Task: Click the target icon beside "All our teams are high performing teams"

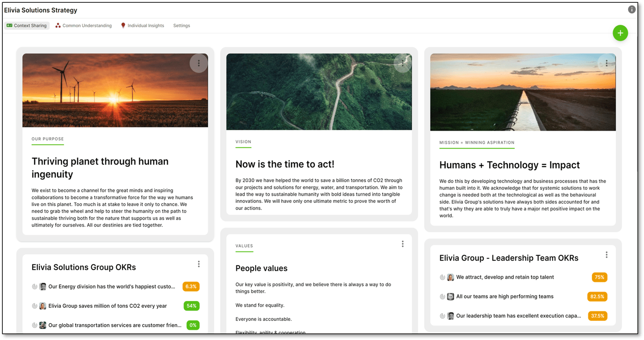Action: coord(442,296)
